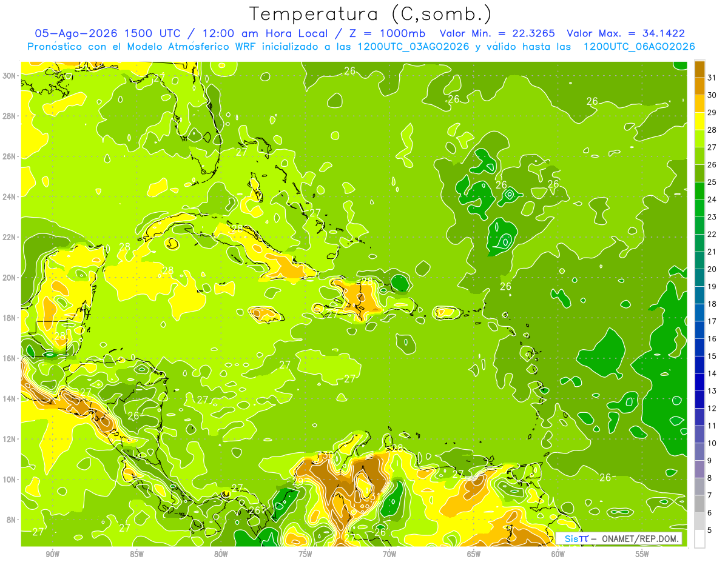Click the color bar swatch between 27 and 28

tap(699, 138)
